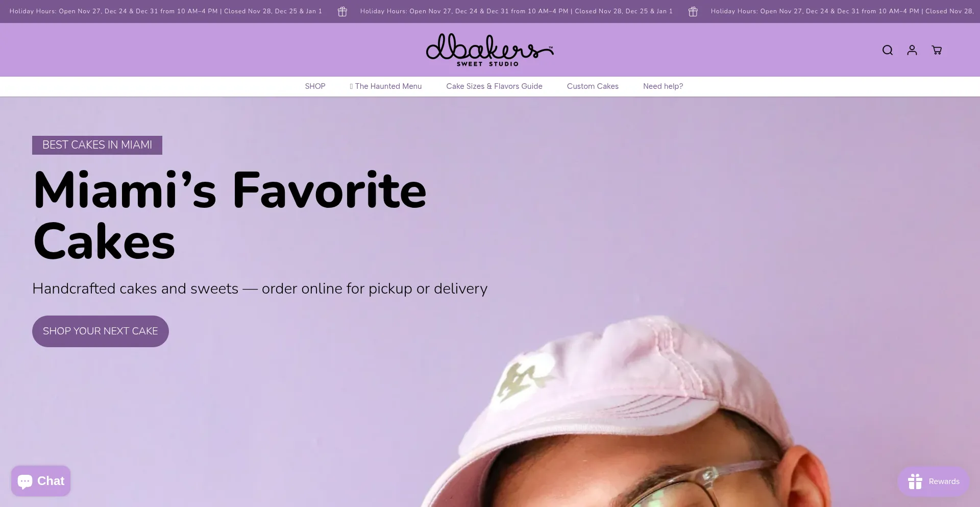Image resolution: width=980 pixels, height=507 pixels.
Task: Click the first gift icon in announcement bar
Action: point(342,11)
